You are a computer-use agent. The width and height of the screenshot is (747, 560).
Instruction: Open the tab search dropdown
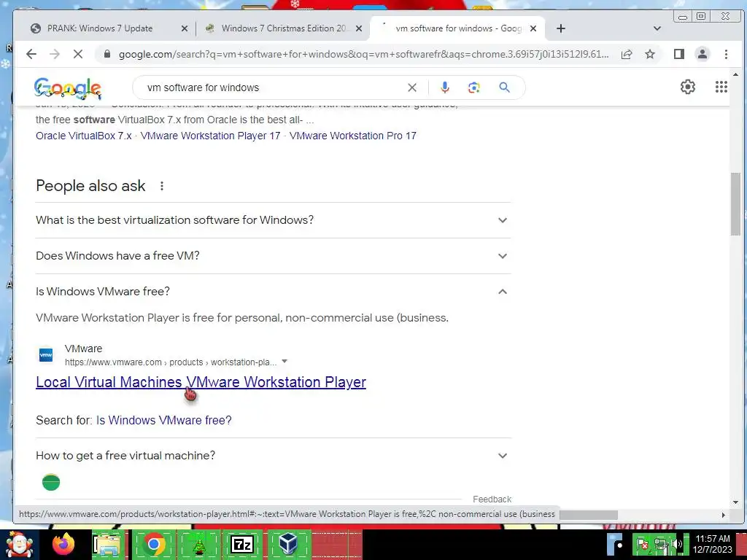pyautogui.click(x=657, y=28)
